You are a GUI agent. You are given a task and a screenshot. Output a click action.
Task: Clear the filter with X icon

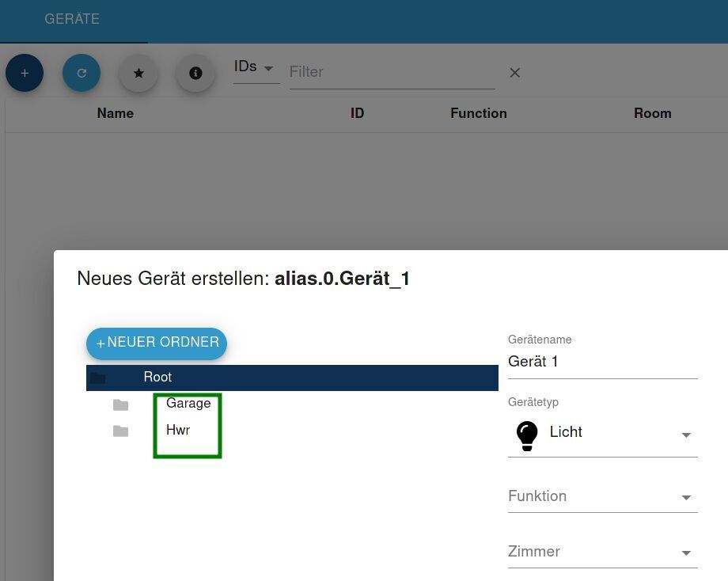coord(515,73)
